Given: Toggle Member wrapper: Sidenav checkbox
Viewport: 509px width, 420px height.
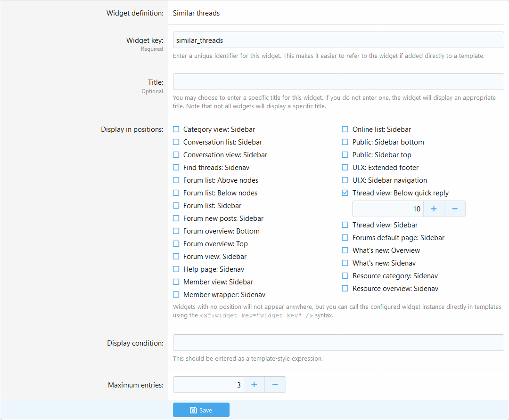Looking at the screenshot, I should tap(176, 295).
